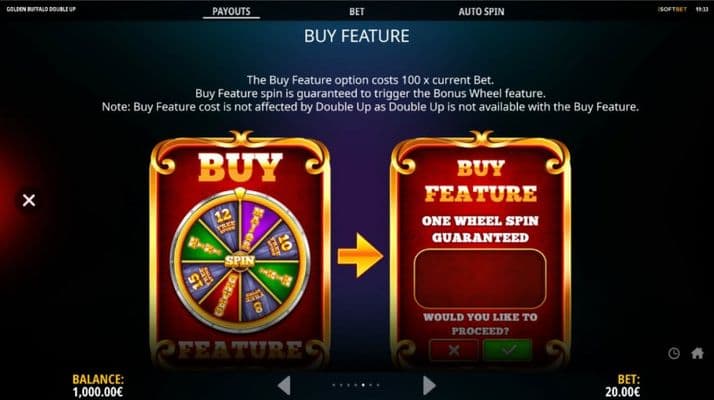Open the Payouts tab
Screen dimensions: 714x400
click(231, 11)
